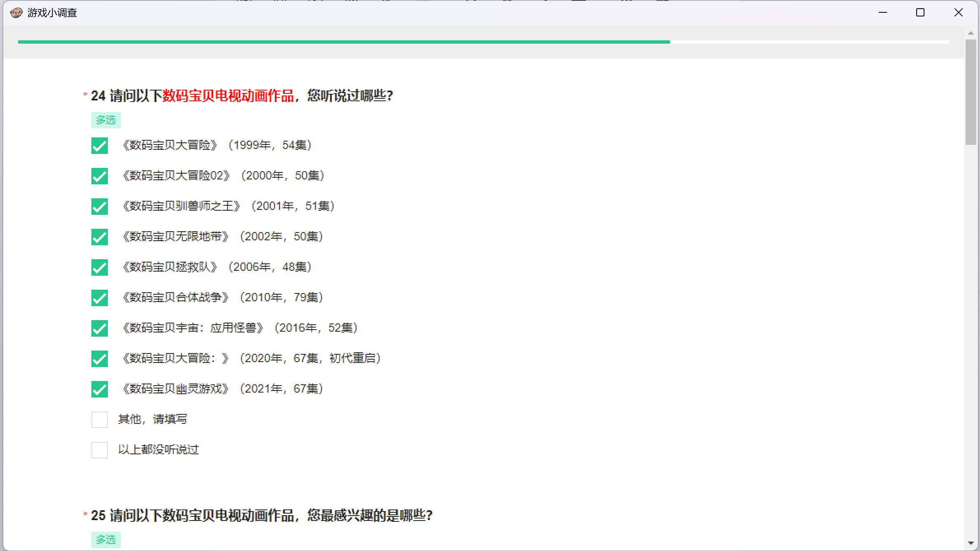Screen dimensions: 980x551
Task: Maximize the 游戏小调查 window
Action: [920, 13]
